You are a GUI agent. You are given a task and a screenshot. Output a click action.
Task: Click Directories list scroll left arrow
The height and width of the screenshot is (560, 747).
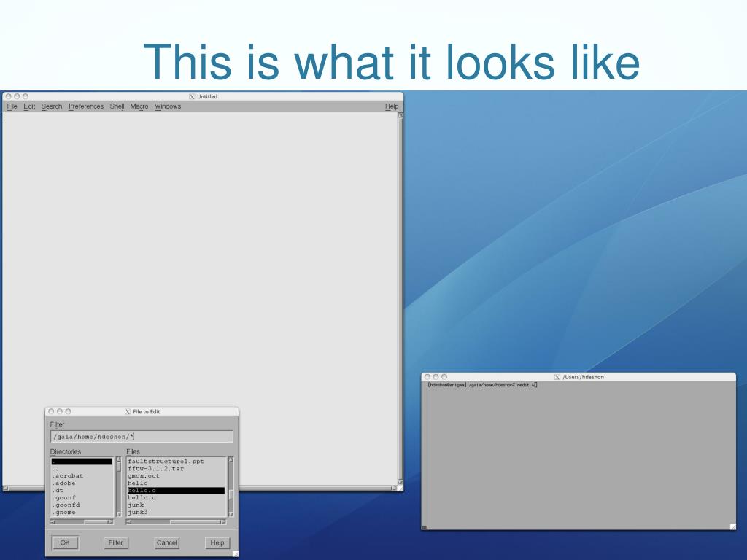53,522
